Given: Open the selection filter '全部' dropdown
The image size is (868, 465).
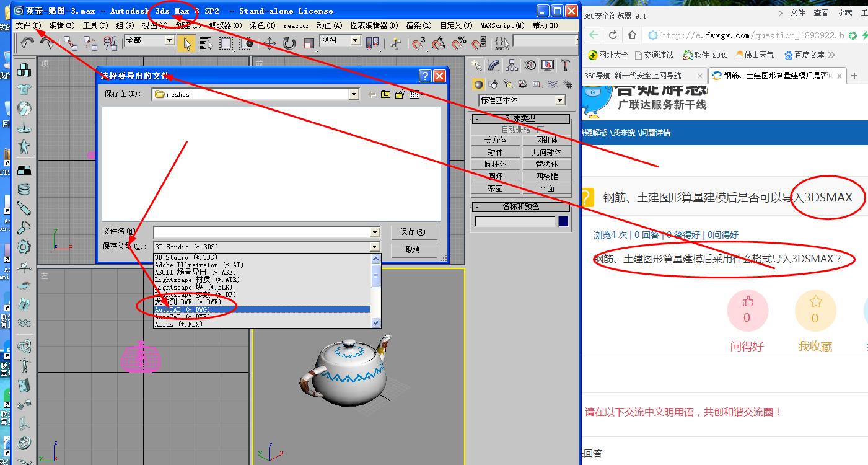Looking at the screenshot, I should tap(149, 40).
